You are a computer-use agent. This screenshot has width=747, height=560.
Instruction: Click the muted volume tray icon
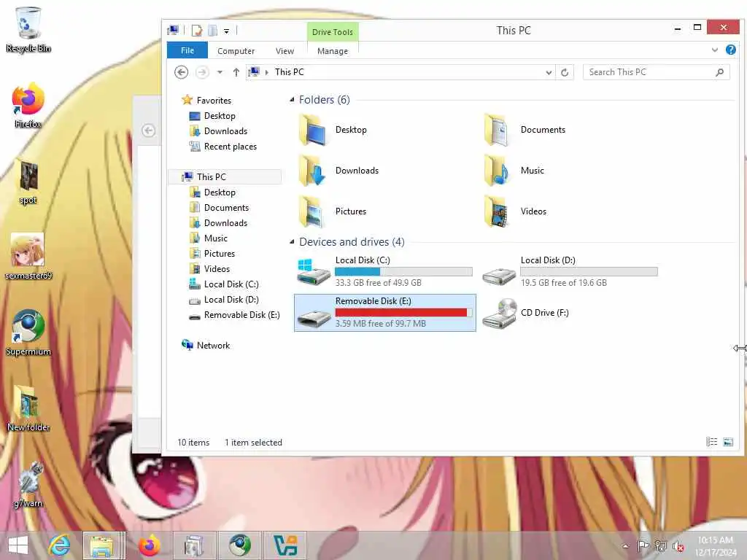(x=678, y=546)
